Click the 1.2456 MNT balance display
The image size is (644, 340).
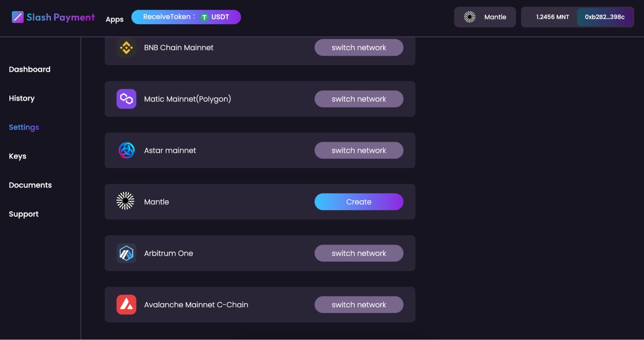point(552,17)
